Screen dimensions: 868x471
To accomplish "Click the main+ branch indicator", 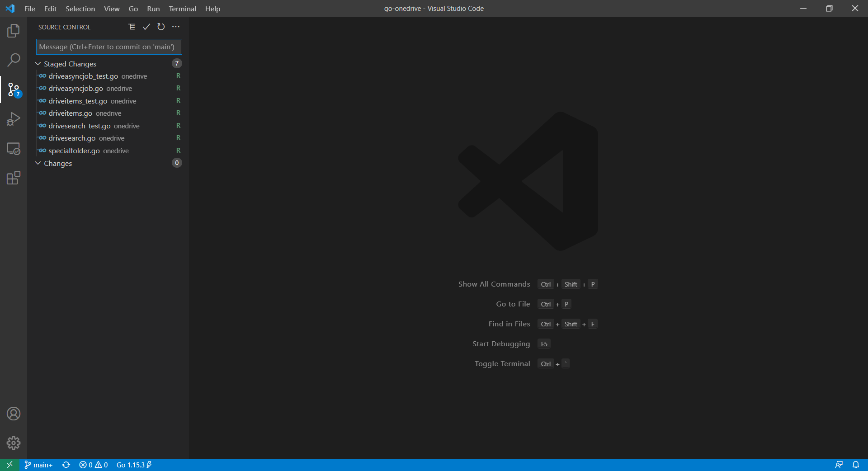I will (x=38, y=465).
